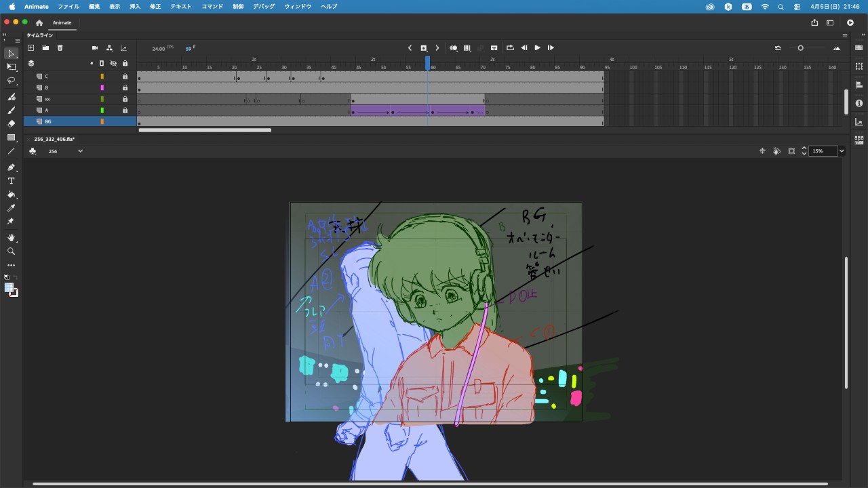Select the Zoom magnifier tool

[x=11, y=251]
